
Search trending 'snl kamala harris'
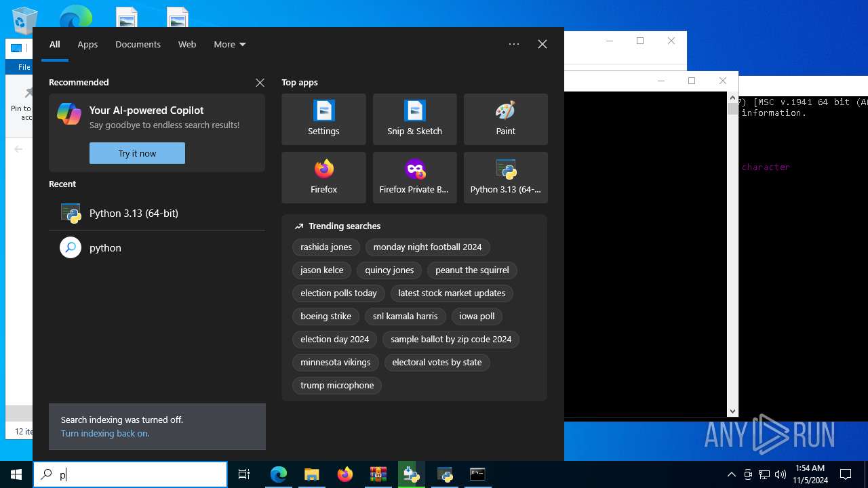tap(405, 317)
